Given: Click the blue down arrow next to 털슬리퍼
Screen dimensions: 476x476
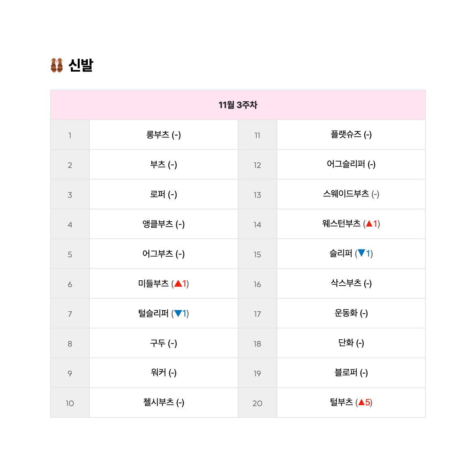Looking at the screenshot, I should (x=178, y=313).
